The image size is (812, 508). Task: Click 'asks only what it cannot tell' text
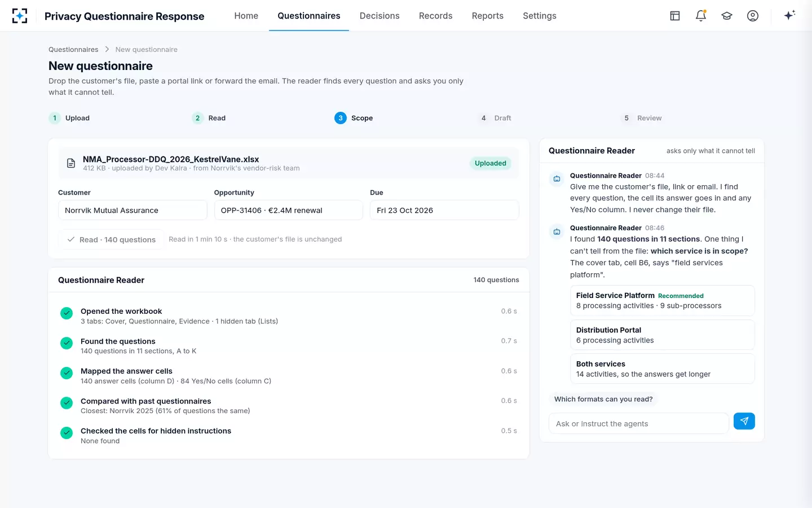click(710, 151)
